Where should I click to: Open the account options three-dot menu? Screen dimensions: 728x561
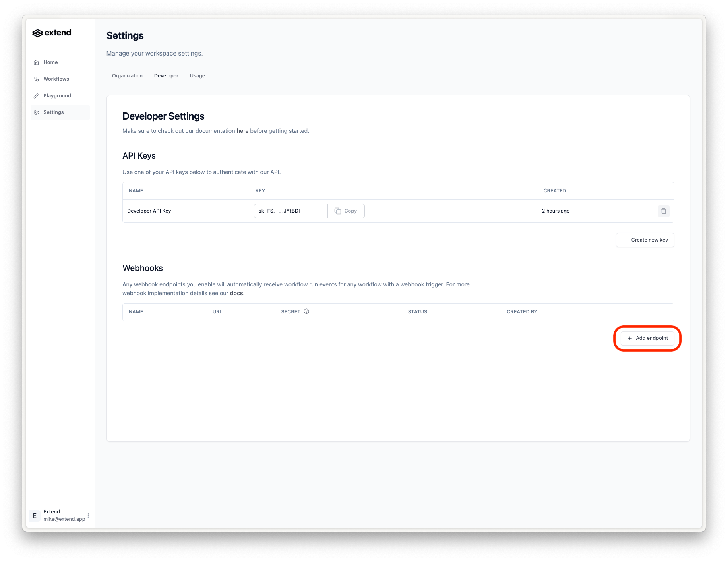coord(88,516)
